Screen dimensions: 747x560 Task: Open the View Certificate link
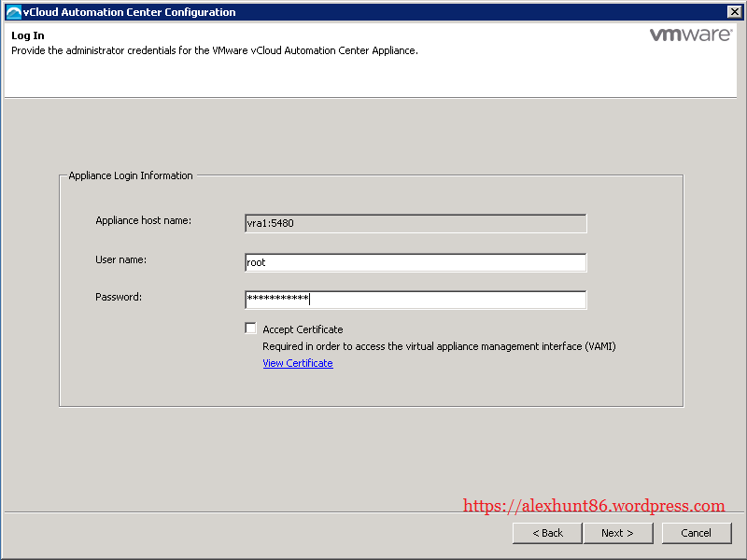tap(298, 363)
